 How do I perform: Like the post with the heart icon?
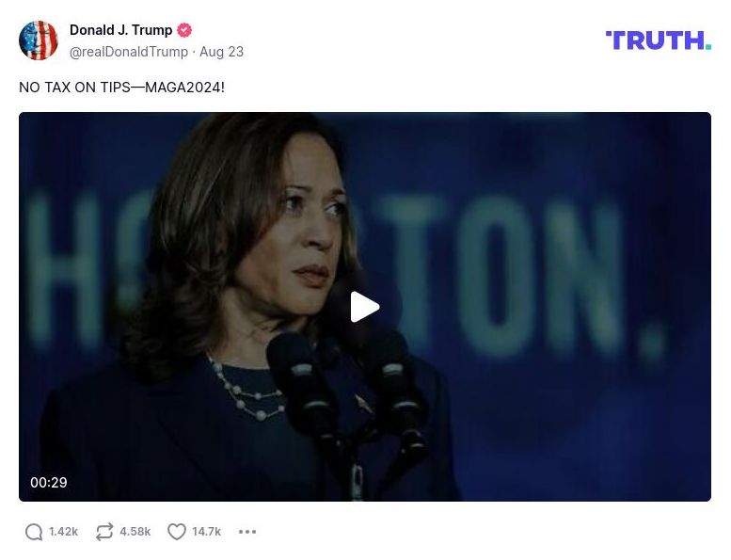[x=177, y=532]
